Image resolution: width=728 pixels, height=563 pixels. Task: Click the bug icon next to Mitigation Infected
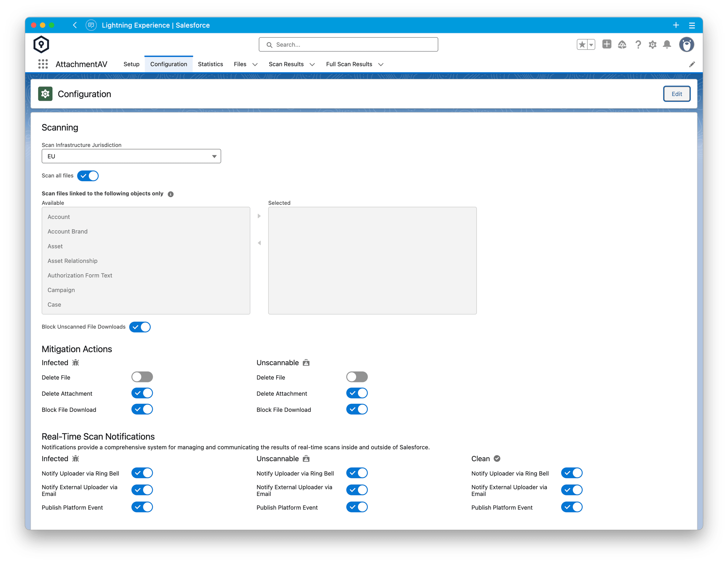pyautogui.click(x=76, y=363)
